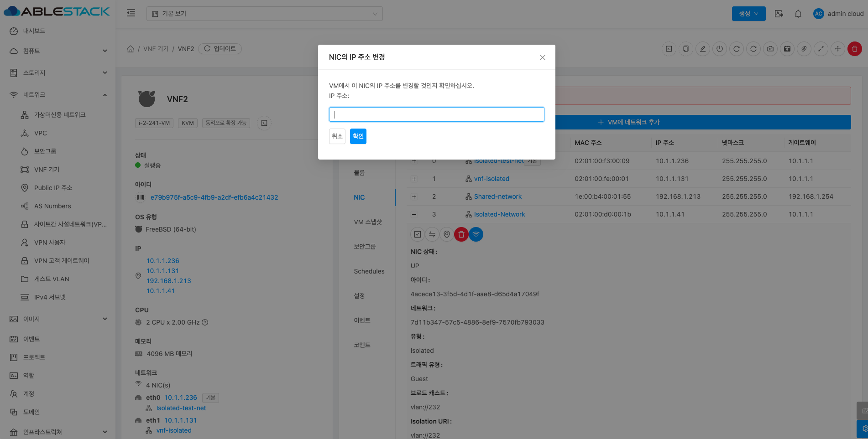
Task: Click the location pin icon in NIC actions
Action: pyautogui.click(x=447, y=234)
